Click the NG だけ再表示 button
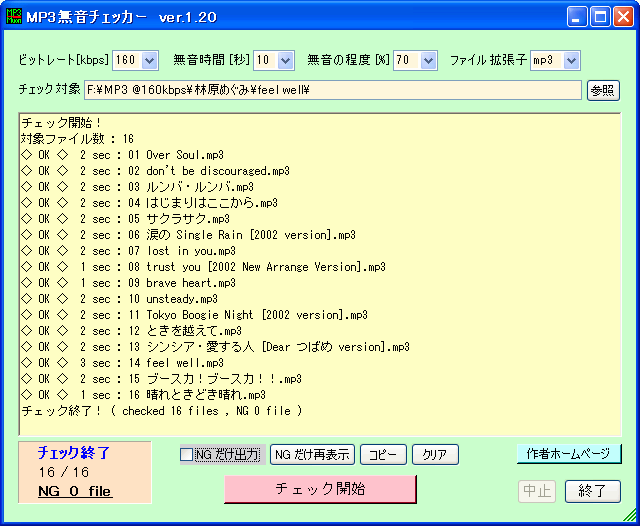640x526 pixels. coord(312,454)
